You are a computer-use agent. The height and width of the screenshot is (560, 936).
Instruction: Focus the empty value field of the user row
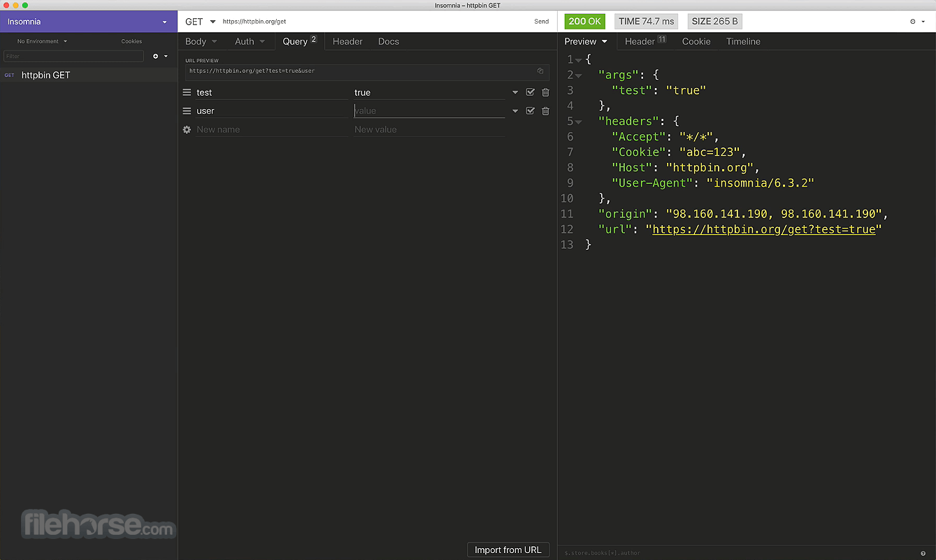pos(429,110)
